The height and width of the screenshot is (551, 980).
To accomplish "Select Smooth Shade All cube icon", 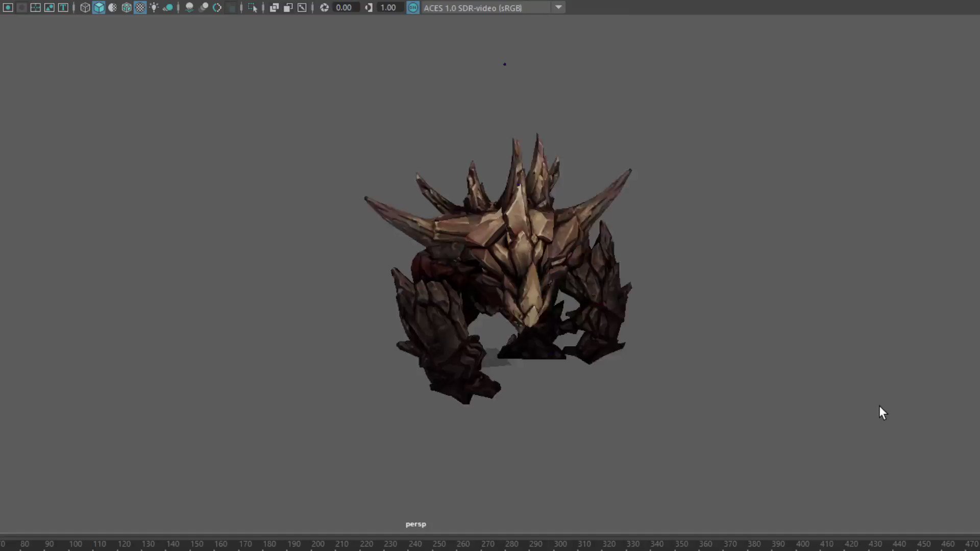I will tap(99, 8).
